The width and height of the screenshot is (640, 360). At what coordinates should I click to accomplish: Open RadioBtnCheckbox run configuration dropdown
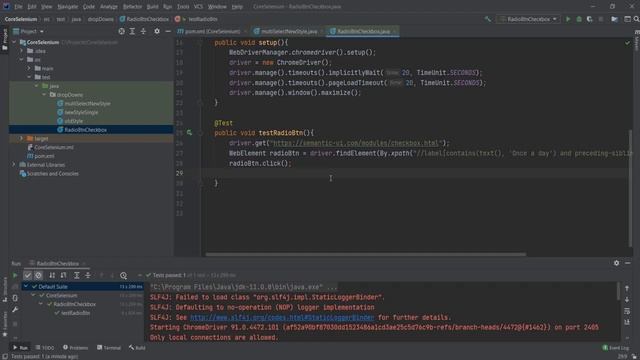[528, 19]
